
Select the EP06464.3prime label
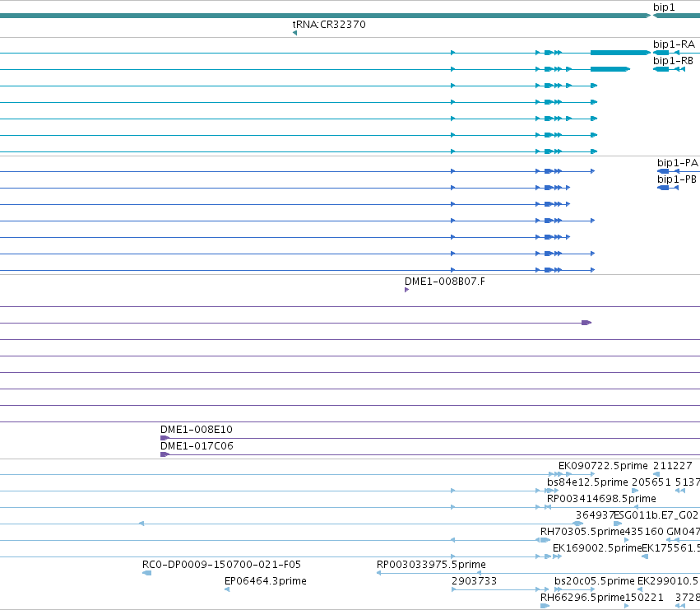point(265,581)
